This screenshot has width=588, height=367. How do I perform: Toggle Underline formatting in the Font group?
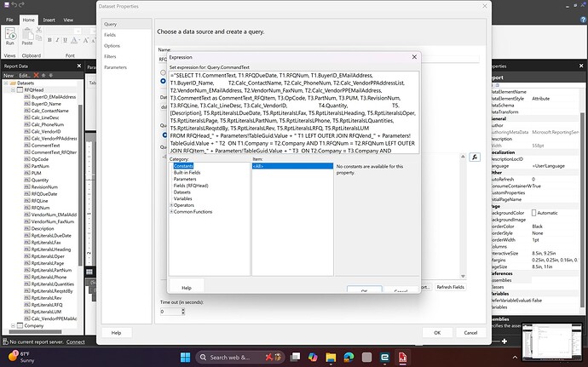pos(65,40)
